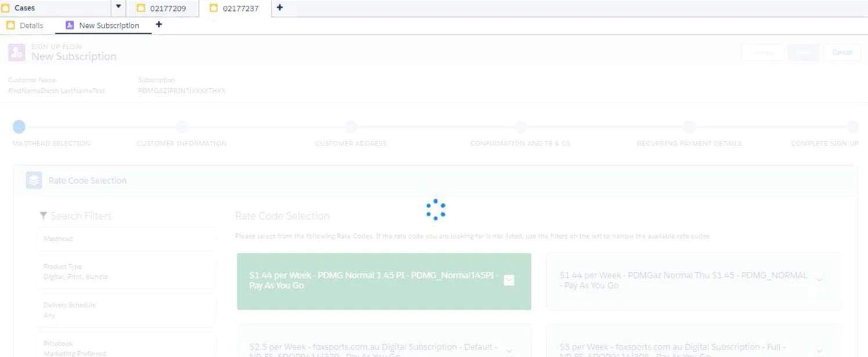Screen dimensions: 868x357
Task: Click the filled button left of Cancel
Action: point(804,52)
